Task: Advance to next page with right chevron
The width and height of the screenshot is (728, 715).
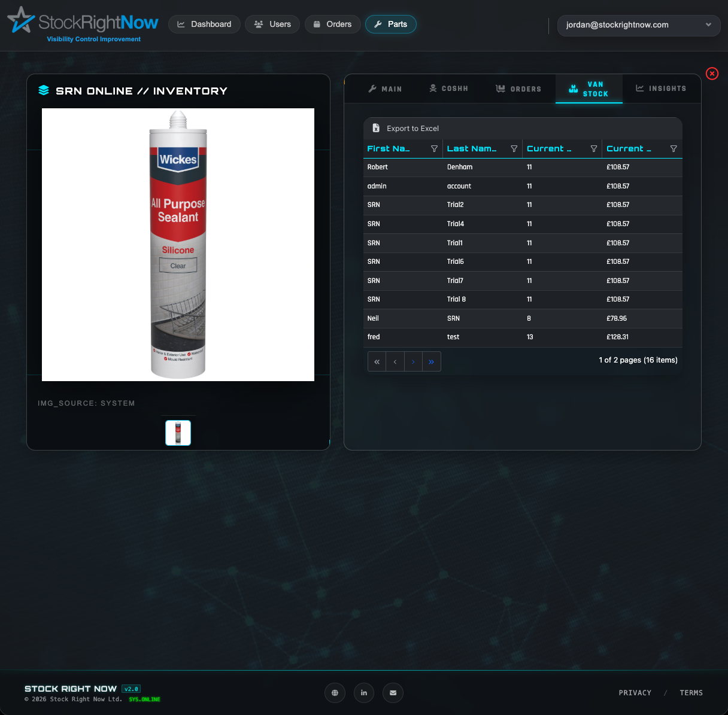Action: (x=413, y=361)
